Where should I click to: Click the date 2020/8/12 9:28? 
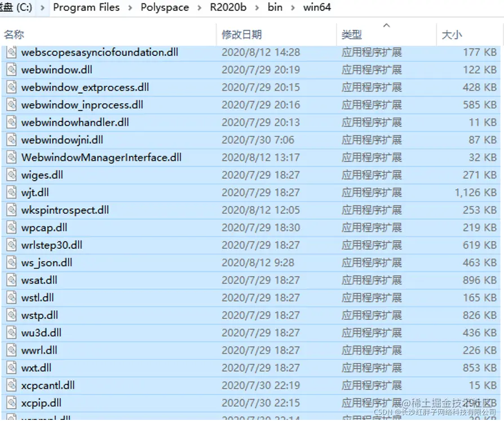click(258, 262)
